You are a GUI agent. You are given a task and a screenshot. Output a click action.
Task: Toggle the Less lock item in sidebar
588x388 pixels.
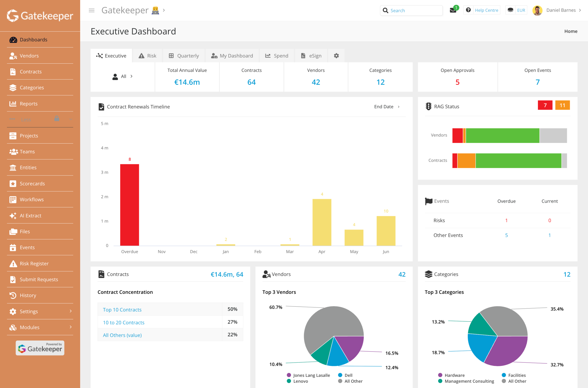click(x=57, y=119)
